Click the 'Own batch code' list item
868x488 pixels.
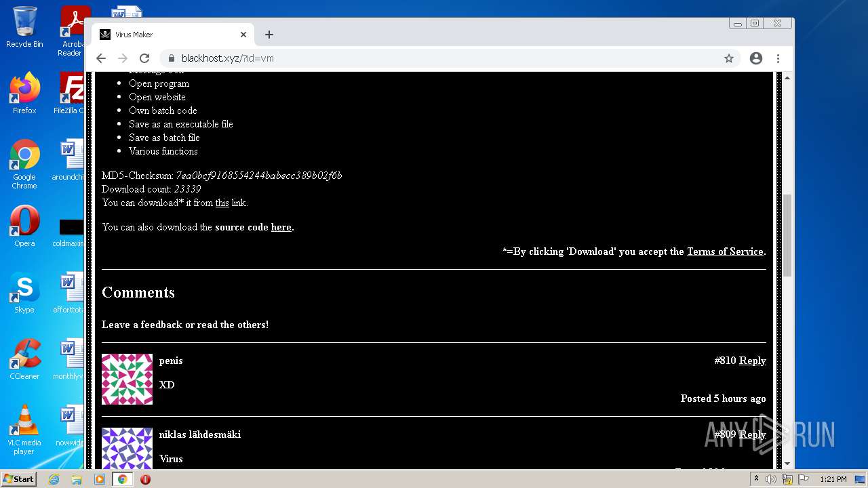coord(163,110)
